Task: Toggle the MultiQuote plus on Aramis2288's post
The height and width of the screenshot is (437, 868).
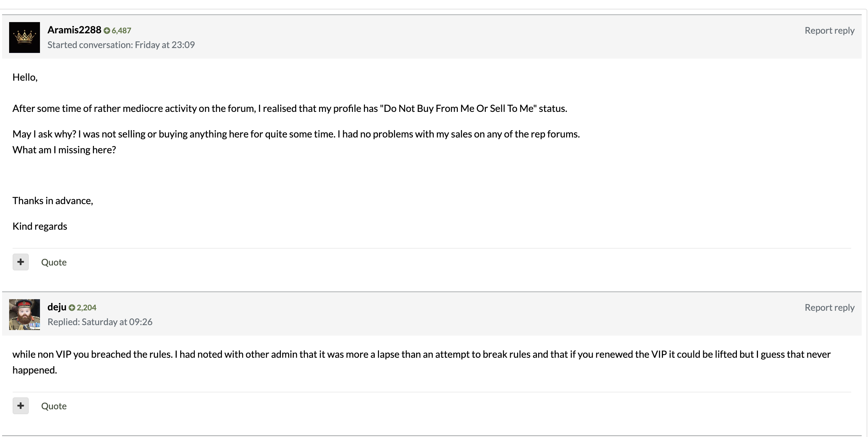Action: (x=21, y=262)
